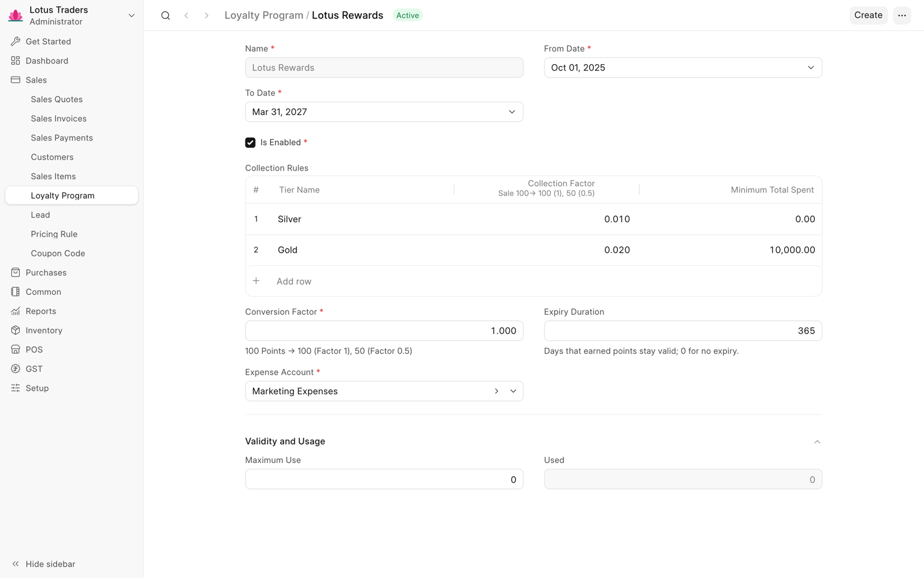Screen dimensions: 924x578
Task: Click the Lotus Traders logo icon
Action: [x=16, y=16]
